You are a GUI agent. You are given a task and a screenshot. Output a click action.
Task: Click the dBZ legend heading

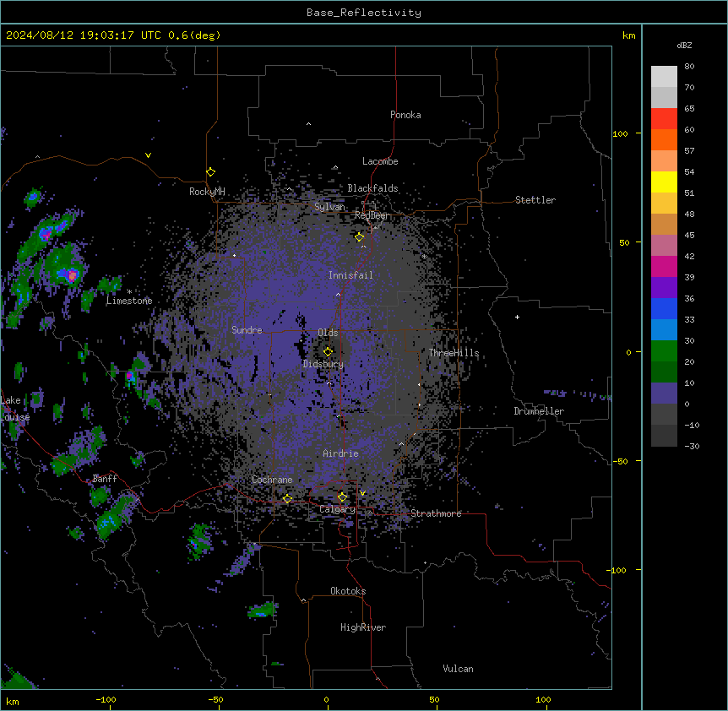pyautogui.click(x=684, y=46)
